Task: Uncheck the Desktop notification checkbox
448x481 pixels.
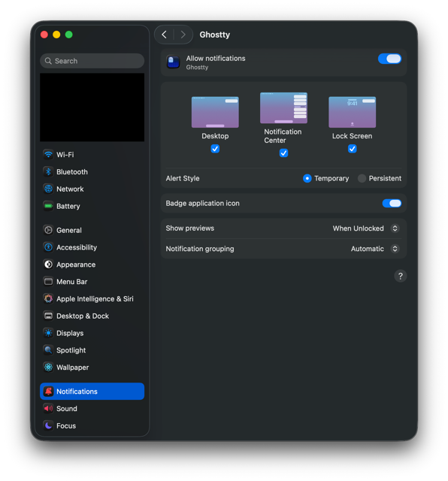Action: click(215, 149)
